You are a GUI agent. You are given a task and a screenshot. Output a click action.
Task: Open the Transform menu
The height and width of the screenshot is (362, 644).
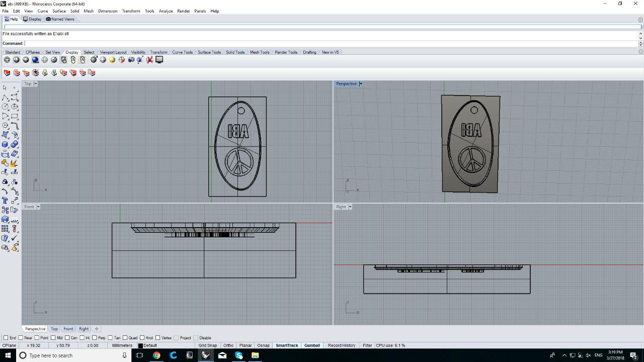coord(131,11)
